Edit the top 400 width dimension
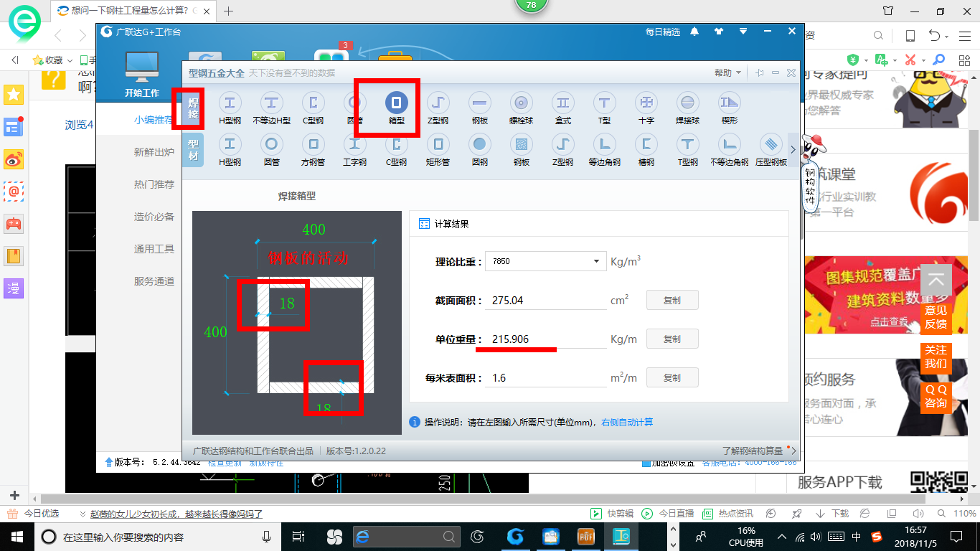 [314, 230]
